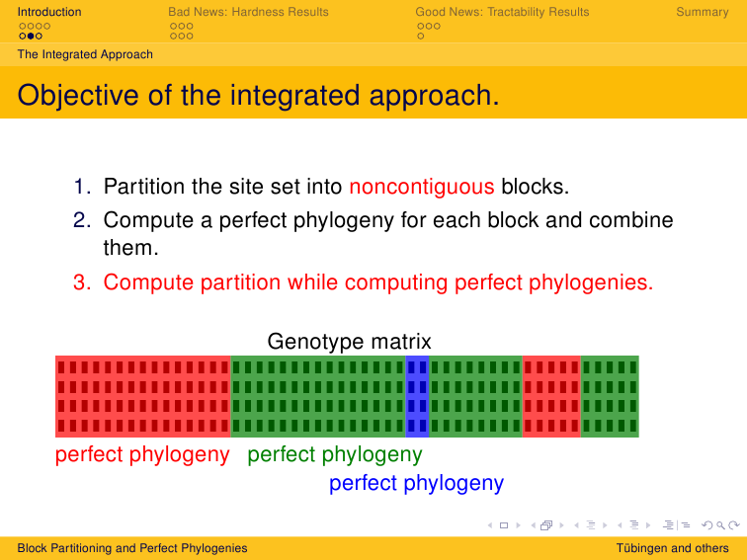
Task: Select third bottom-row circle under Bad News
Action: point(190,36)
